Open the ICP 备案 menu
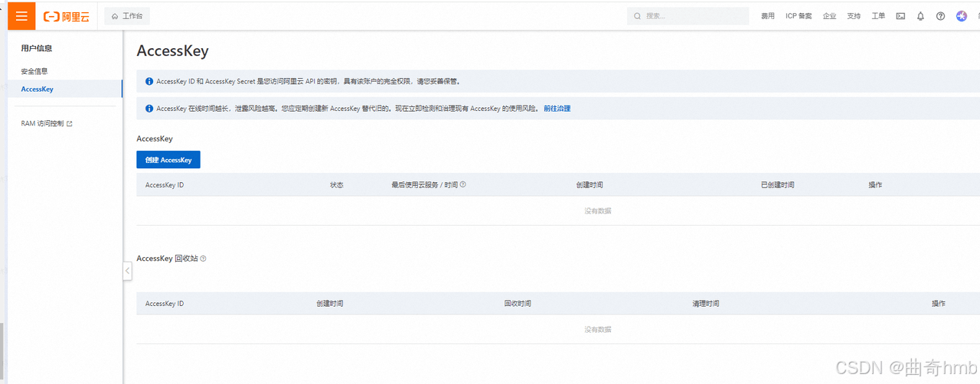The width and height of the screenshot is (980, 384). click(799, 16)
